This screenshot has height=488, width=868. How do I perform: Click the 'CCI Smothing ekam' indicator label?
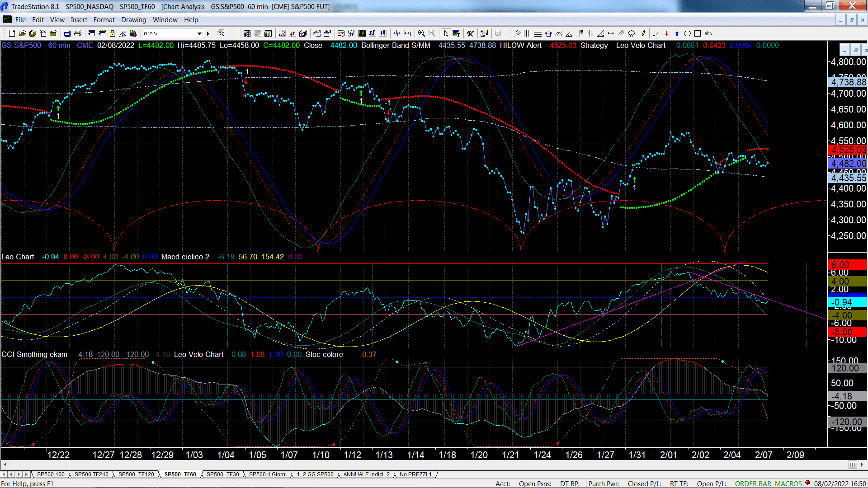34,354
